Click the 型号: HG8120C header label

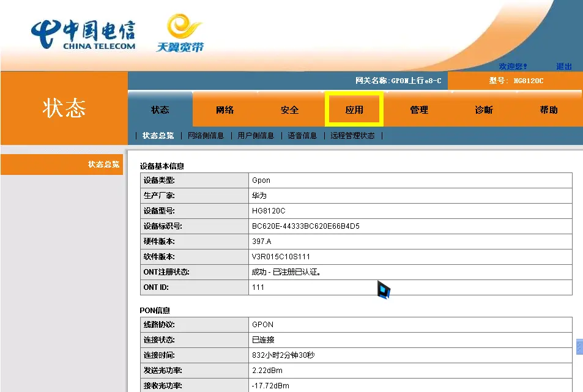516,81
